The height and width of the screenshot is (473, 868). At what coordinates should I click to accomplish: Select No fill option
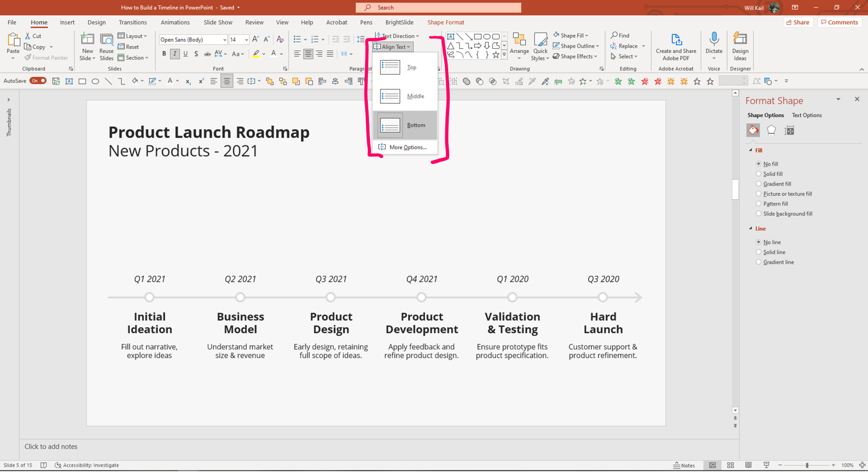pos(768,164)
